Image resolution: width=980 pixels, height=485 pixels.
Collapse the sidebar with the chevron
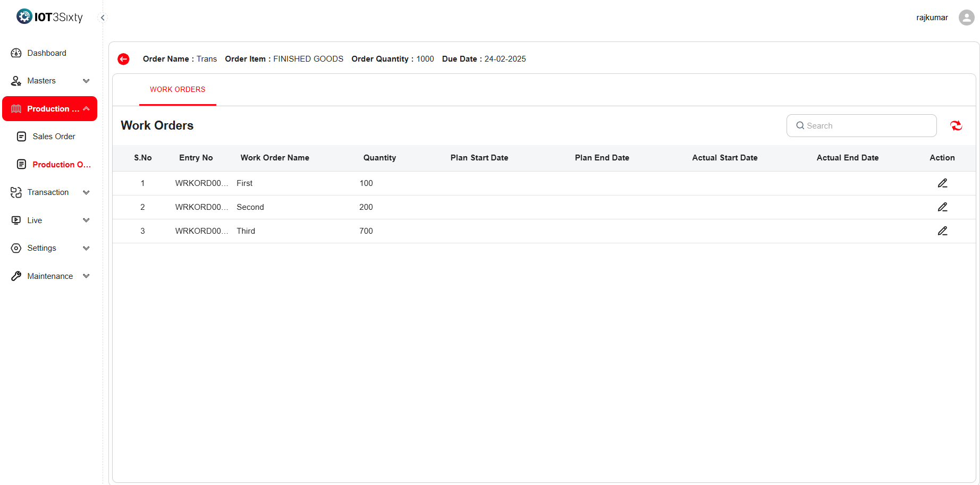103,18
